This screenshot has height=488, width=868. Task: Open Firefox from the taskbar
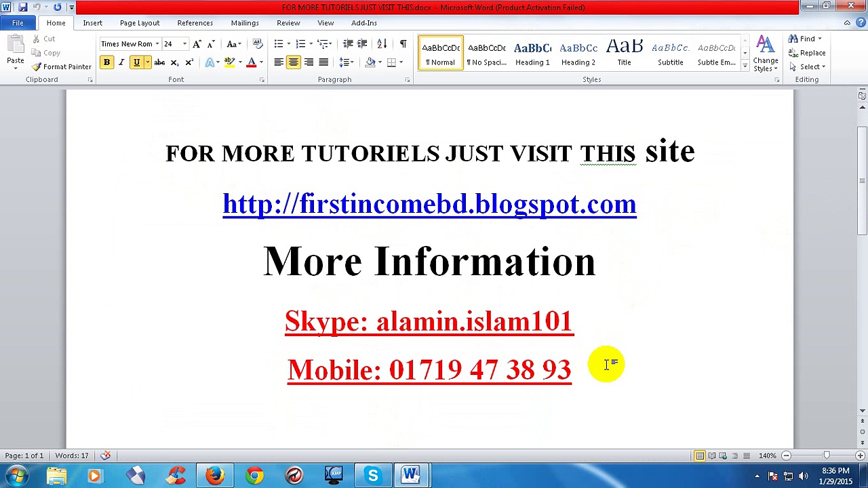[215, 475]
